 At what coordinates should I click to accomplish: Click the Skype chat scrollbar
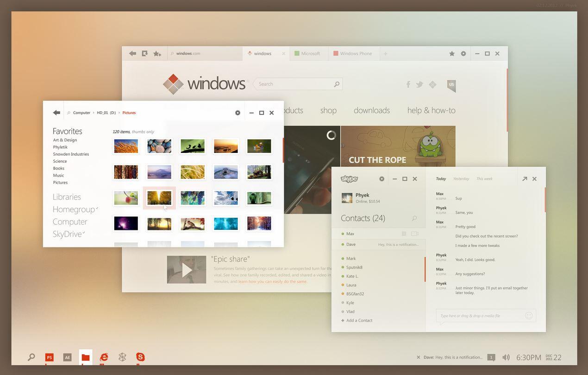545,200
